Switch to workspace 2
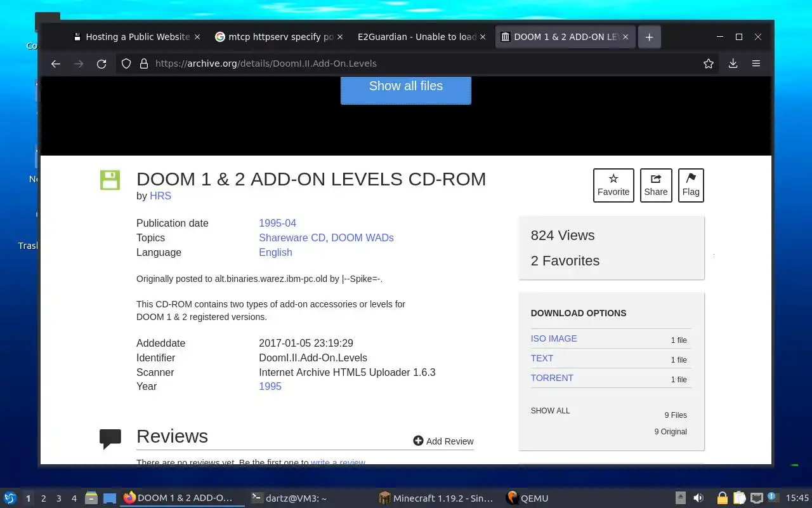The height and width of the screenshot is (508, 812). click(44, 498)
